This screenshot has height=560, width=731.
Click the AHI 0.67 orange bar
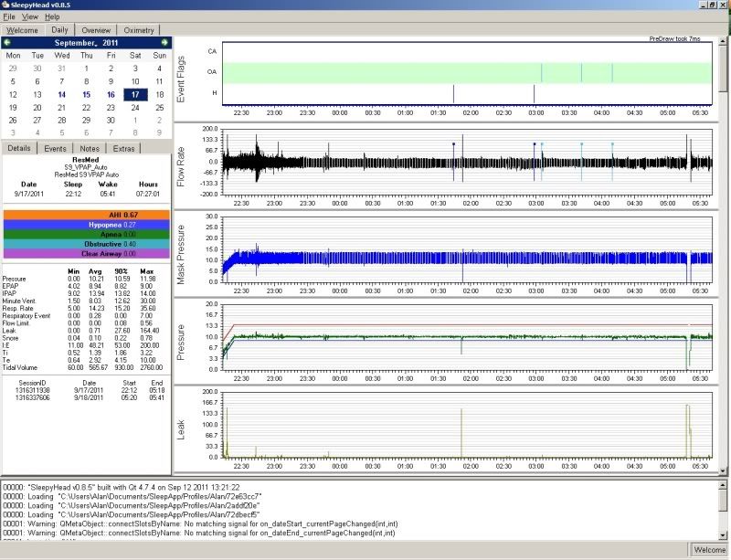87,215
